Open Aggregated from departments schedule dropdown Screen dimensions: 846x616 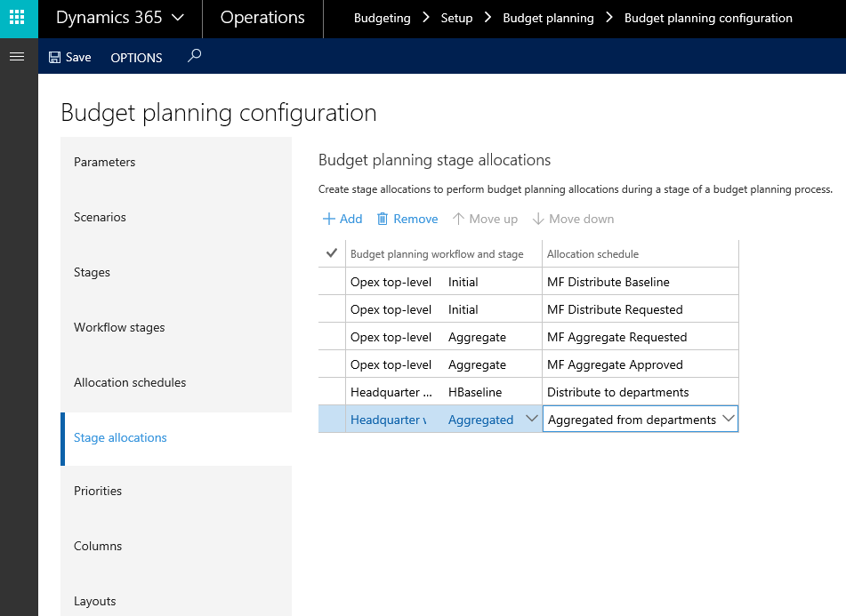coord(728,419)
